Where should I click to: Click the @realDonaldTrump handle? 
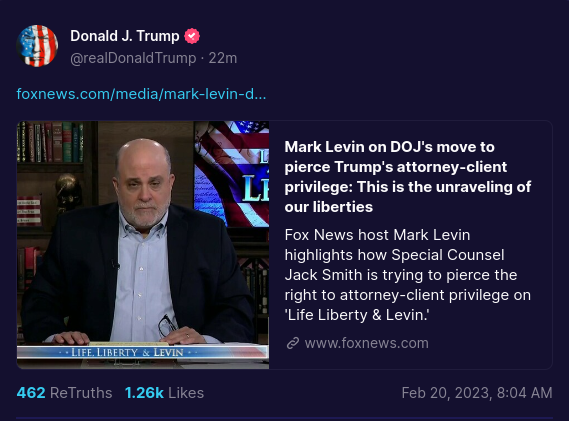pos(133,58)
